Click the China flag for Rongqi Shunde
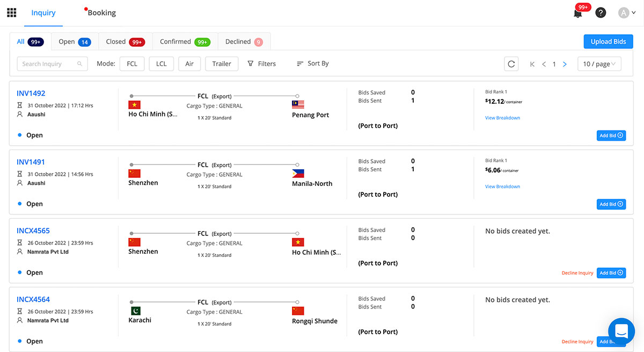Screen dimensions: 644x352 [x=298, y=311]
